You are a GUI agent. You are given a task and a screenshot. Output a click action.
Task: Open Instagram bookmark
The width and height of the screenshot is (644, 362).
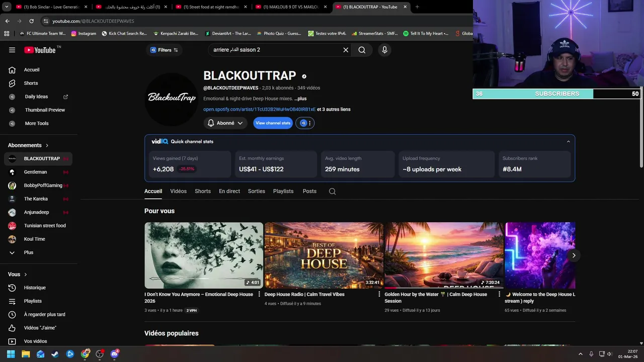pos(84,34)
